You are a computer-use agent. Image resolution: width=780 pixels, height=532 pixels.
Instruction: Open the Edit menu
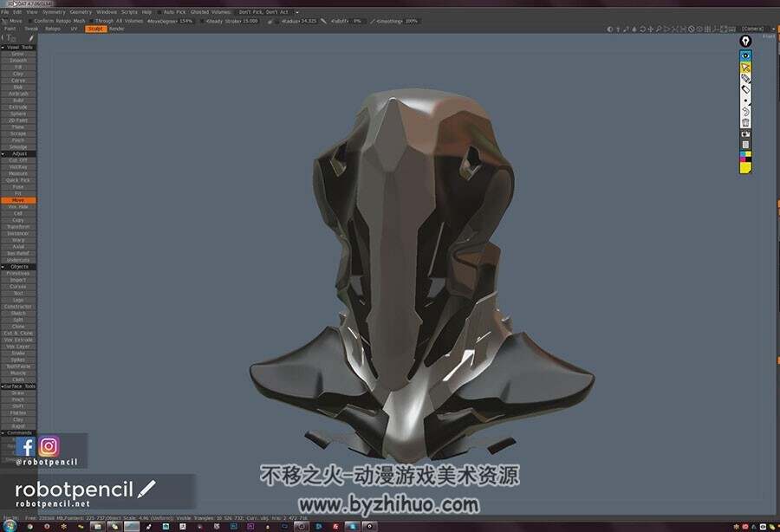pos(17,12)
